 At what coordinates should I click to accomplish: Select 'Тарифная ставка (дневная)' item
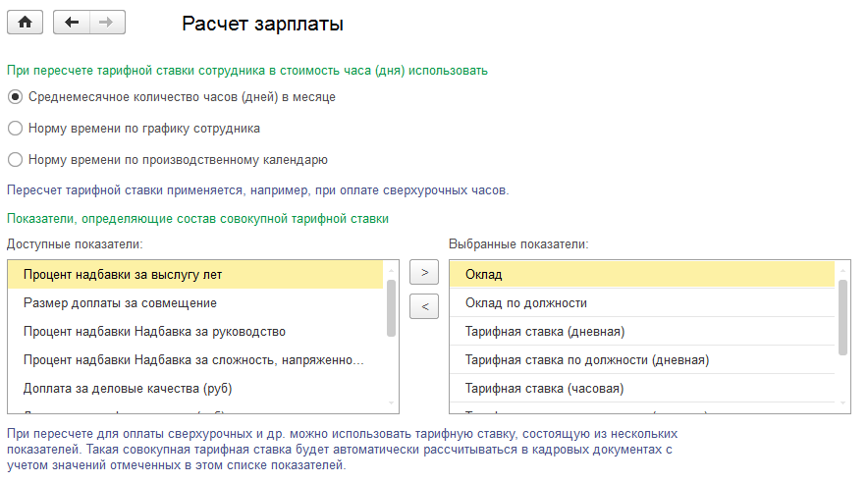tap(545, 331)
